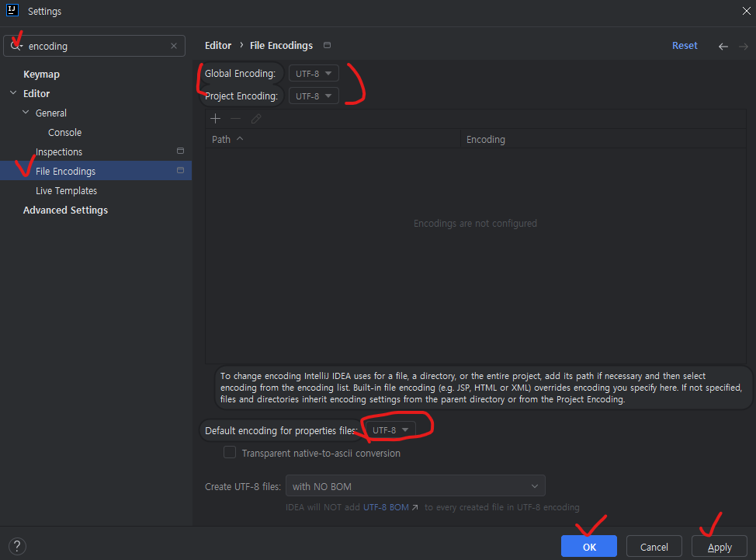
Task: Clear the encoding search text
Action: pos(174,46)
